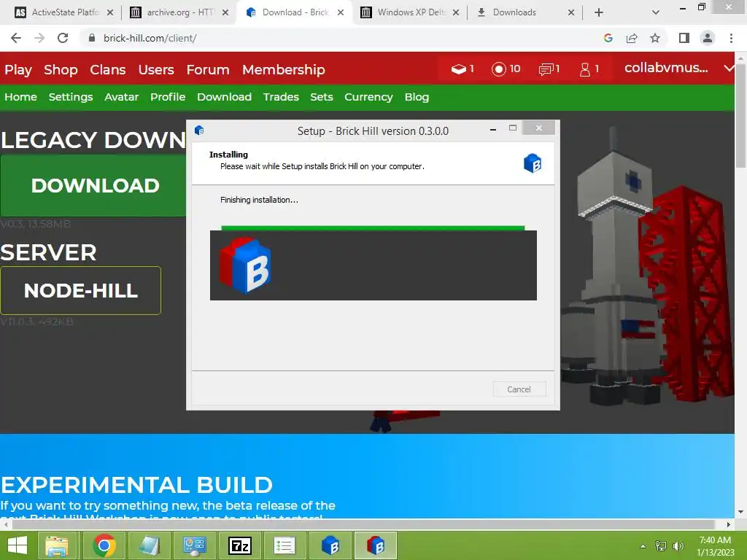
Task: Click the Google icon in address bar
Action: [x=608, y=38]
